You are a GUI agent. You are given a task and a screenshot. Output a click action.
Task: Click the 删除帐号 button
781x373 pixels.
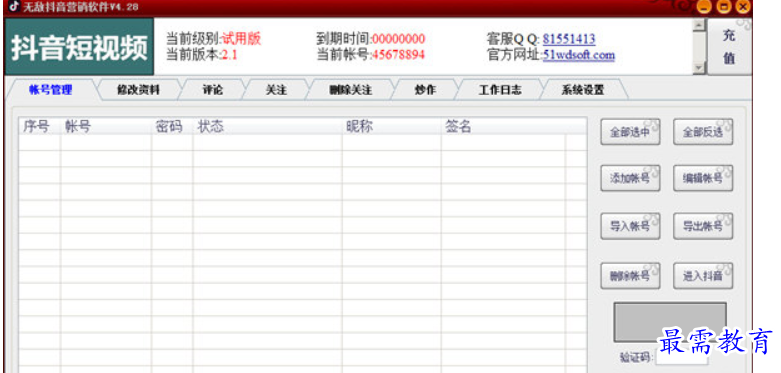tap(630, 276)
